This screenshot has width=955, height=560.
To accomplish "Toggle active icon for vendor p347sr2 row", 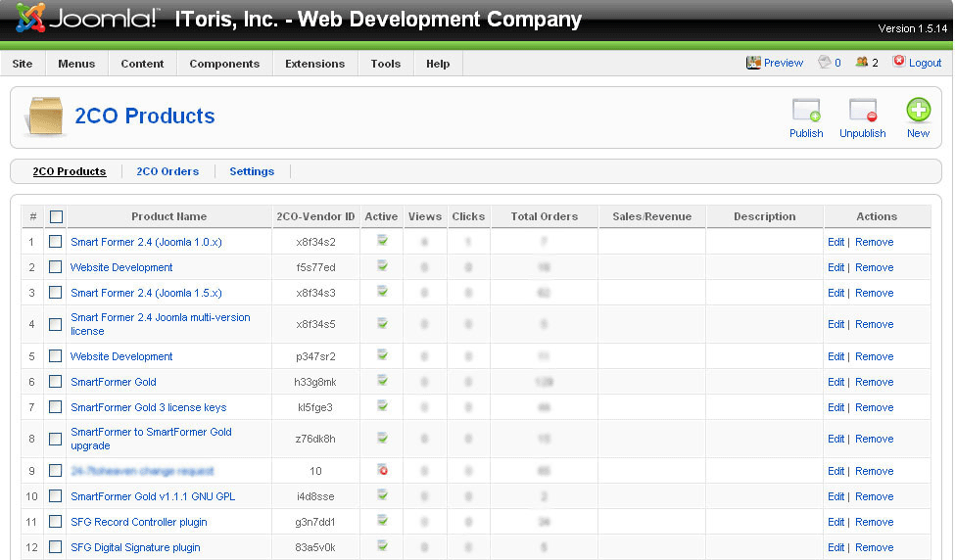I will click(x=382, y=354).
